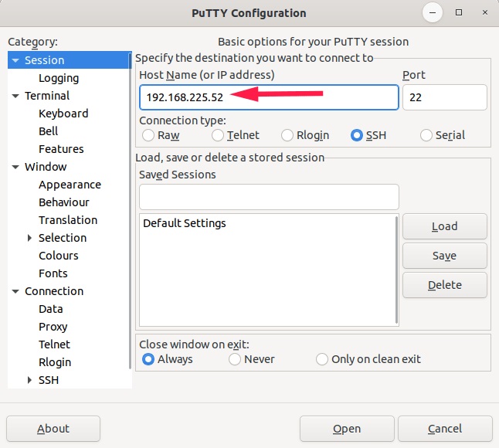Select Default Settings in sessions list
The height and width of the screenshot is (448, 499).
pos(185,223)
